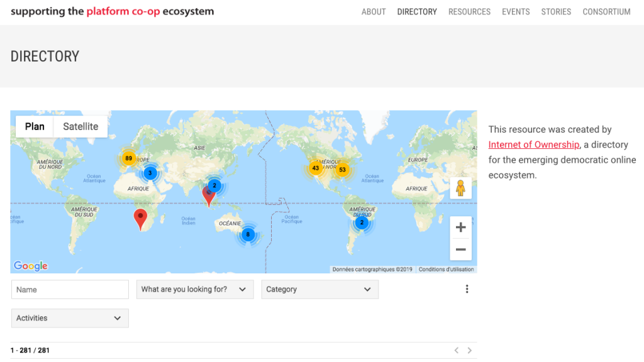Switch map to Plan view
The width and height of the screenshot is (644, 362).
35,126
